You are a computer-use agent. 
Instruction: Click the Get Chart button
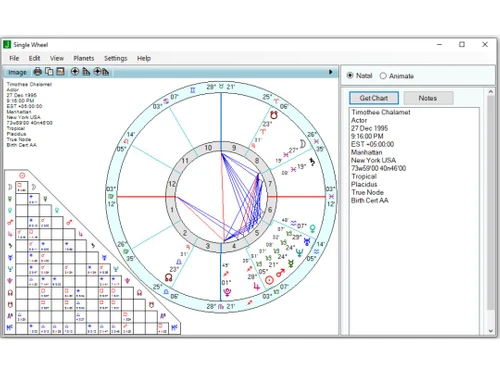374,98
